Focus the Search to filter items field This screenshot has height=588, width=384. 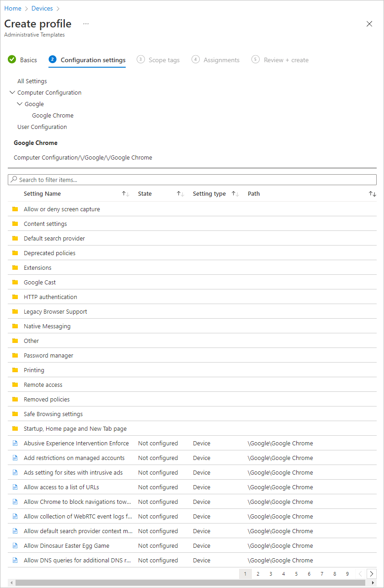[x=192, y=180]
